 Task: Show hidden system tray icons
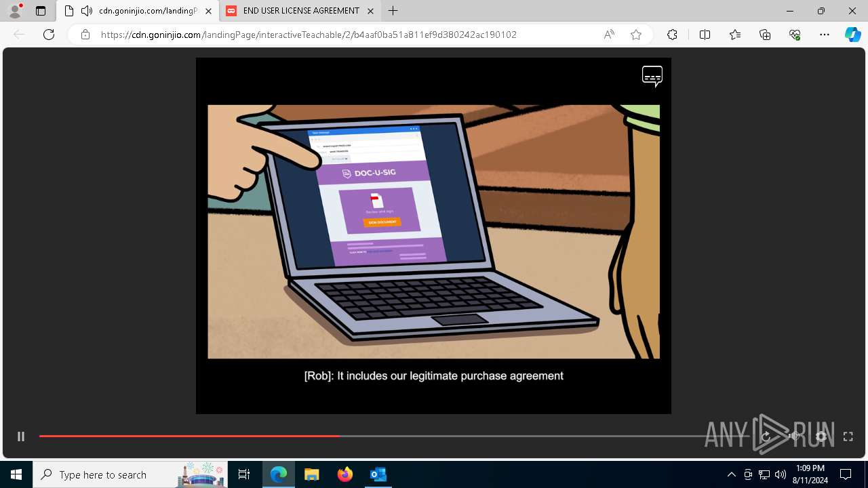tap(731, 474)
